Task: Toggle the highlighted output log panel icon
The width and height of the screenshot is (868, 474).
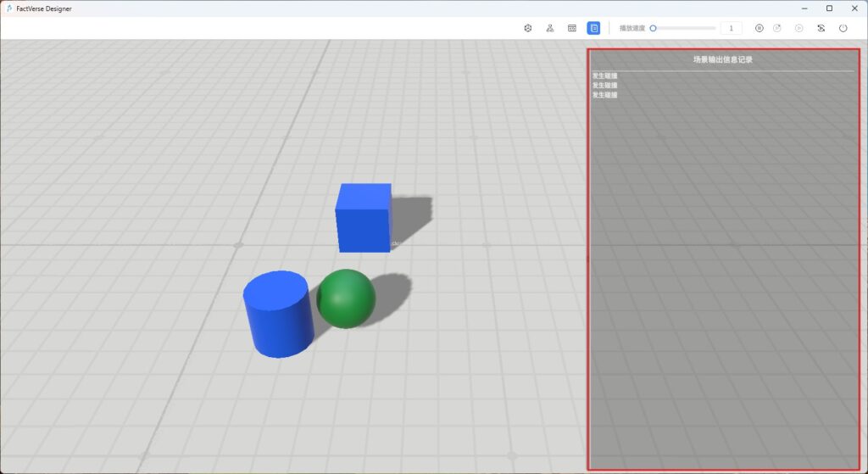Action: click(x=594, y=28)
